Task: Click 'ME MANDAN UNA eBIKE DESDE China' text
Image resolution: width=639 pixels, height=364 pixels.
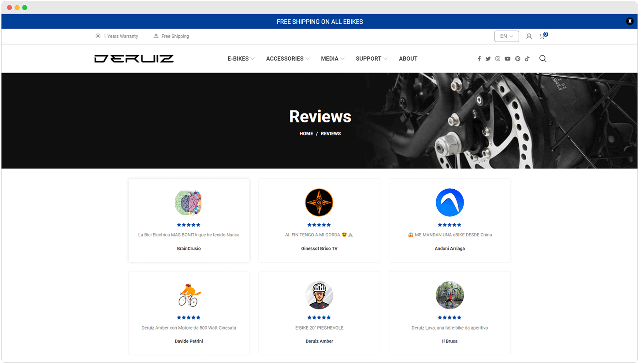Action: 450,235
